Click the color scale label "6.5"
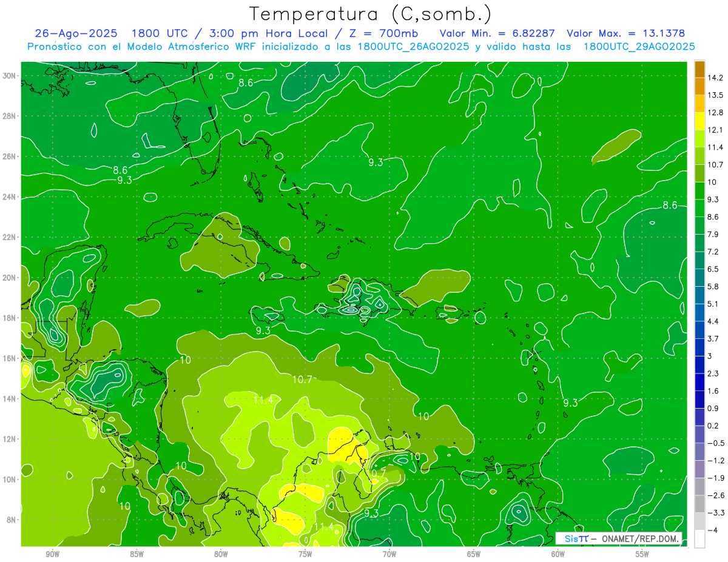The height and width of the screenshot is (562, 728). [713, 269]
